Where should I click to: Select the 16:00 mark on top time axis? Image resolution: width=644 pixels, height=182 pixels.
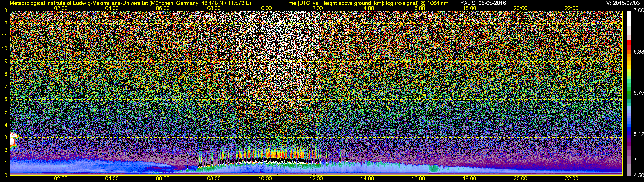coord(418,8)
